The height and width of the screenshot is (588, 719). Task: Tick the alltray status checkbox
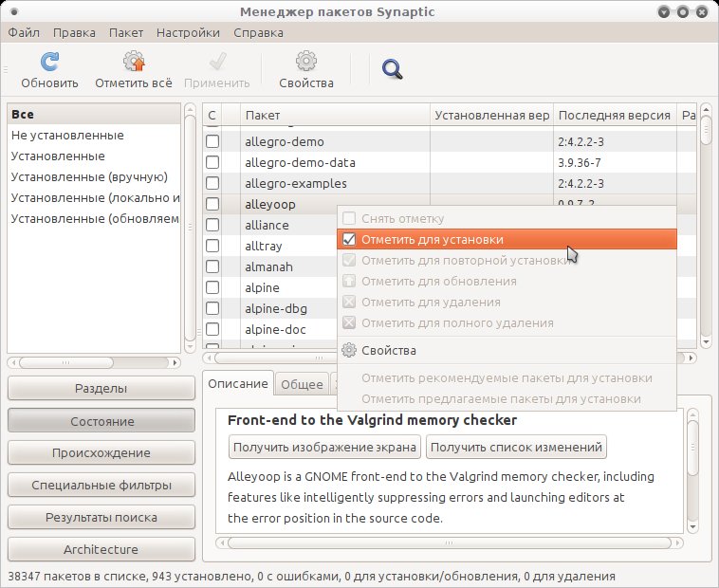[212, 246]
